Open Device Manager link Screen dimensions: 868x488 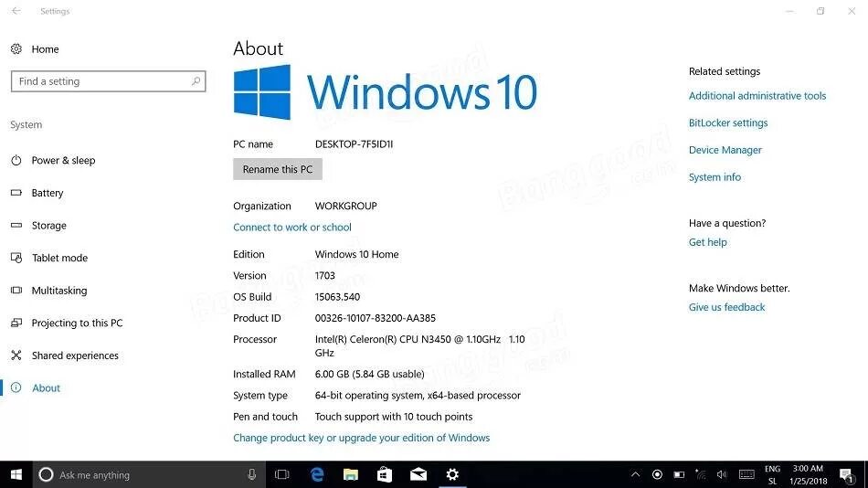tap(725, 150)
